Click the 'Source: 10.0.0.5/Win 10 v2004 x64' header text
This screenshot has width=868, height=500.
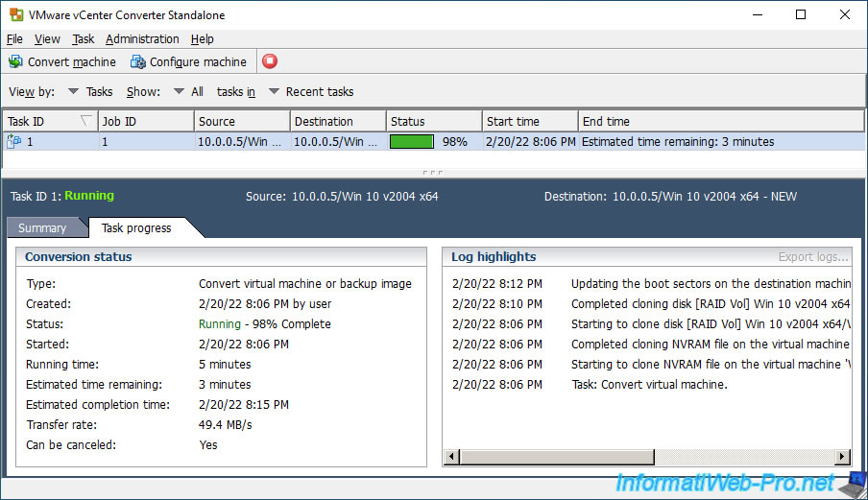click(342, 197)
